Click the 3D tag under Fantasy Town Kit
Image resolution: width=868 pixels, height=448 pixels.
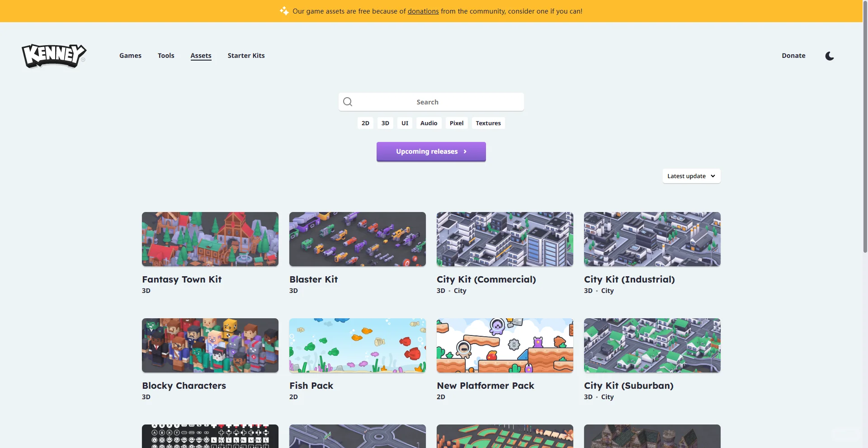pyautogui.click(x=146, y=291)
